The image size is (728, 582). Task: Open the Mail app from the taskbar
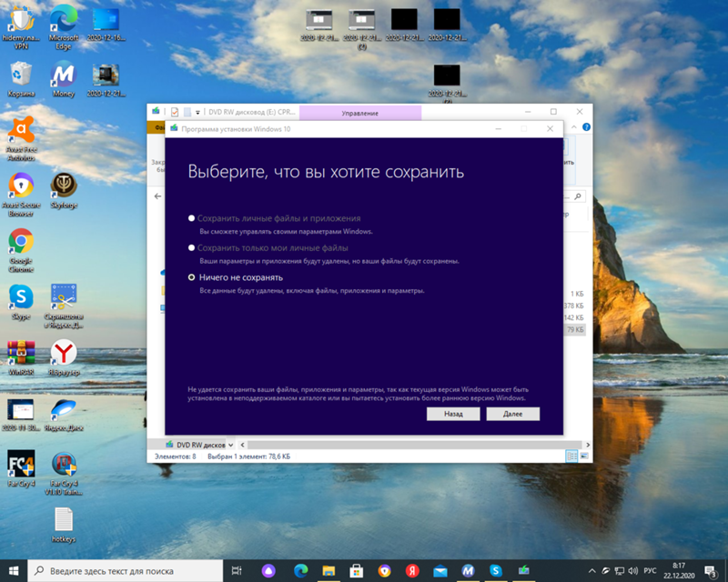(x=440, y=571)
